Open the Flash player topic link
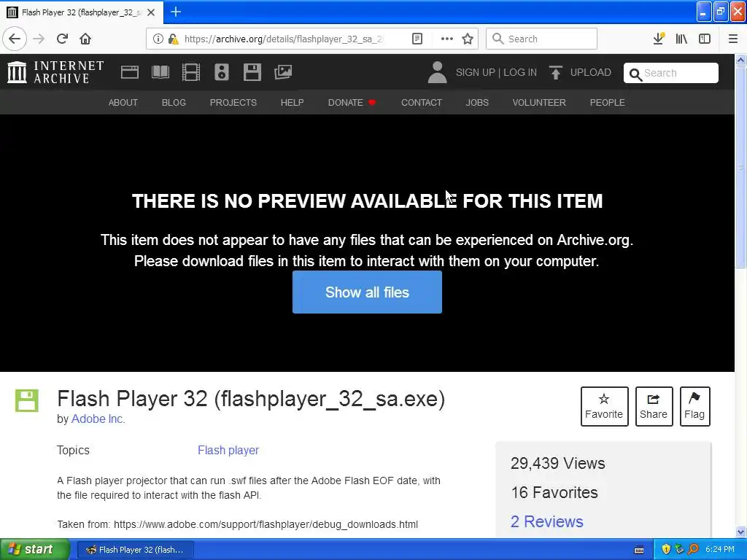This screenshot has width=747, height=560. click(228, 450)
